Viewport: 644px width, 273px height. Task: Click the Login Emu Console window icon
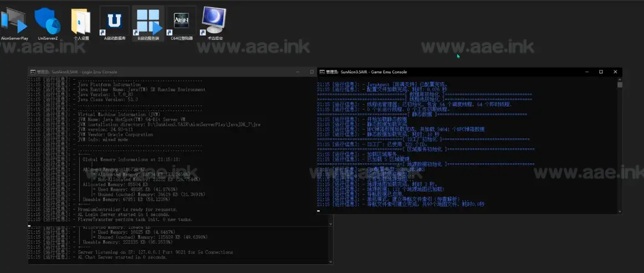tap(33, 72)
